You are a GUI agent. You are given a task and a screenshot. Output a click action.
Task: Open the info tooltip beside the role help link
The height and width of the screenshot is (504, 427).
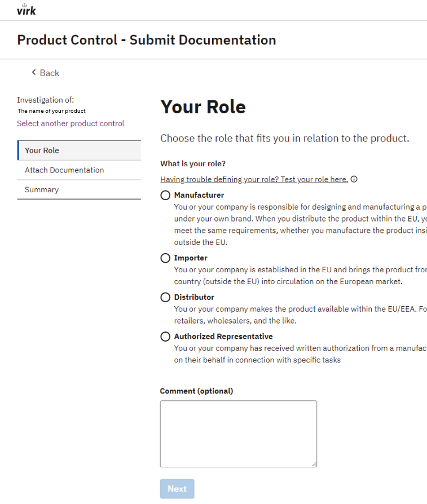point(354,179)
